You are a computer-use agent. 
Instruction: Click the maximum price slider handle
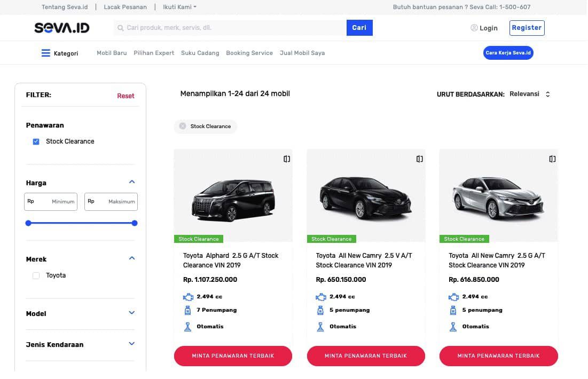tap(135, 223)
